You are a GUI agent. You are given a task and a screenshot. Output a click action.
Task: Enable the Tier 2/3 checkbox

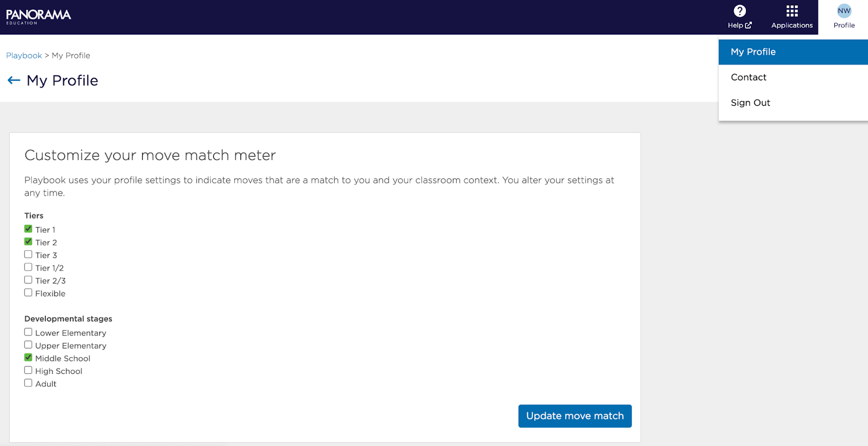tap(28, 280)
